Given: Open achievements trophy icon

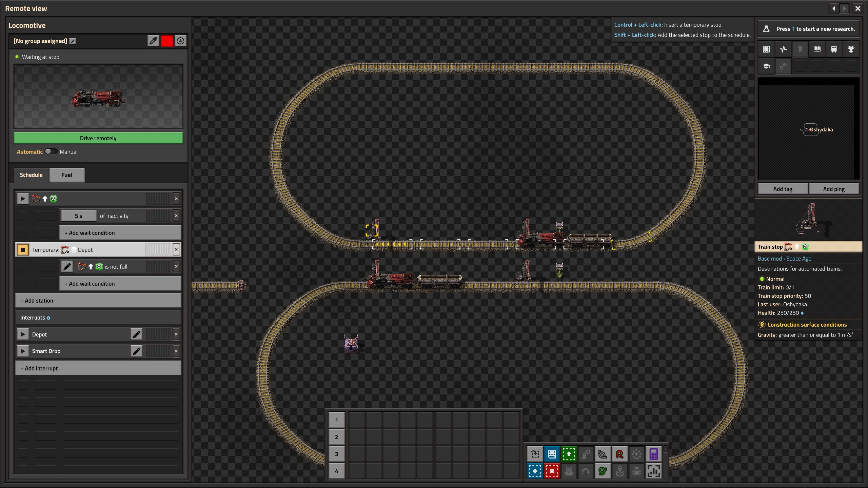Looking at the screenshot, I should click(851, 49).
